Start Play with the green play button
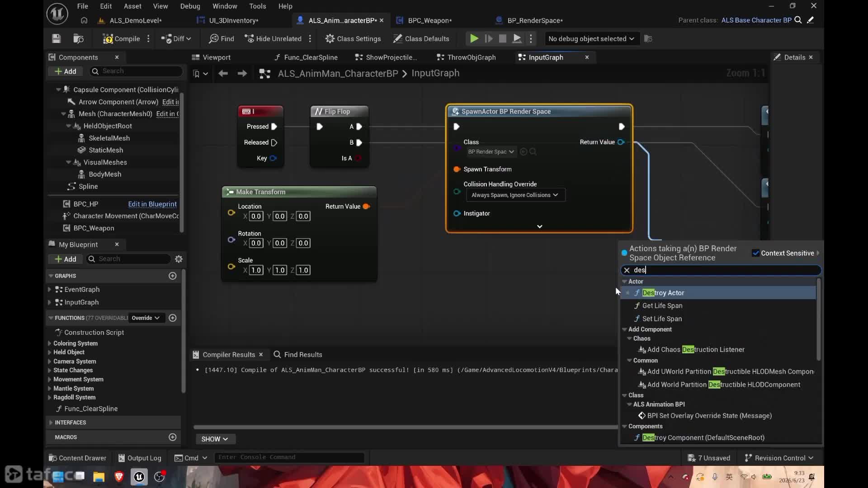Image resolution: width=868 pixels, height=488 pixels. [x=474, y=39]
